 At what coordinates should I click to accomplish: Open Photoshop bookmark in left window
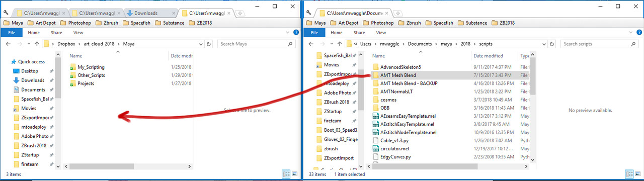click(x=75, y=23)
